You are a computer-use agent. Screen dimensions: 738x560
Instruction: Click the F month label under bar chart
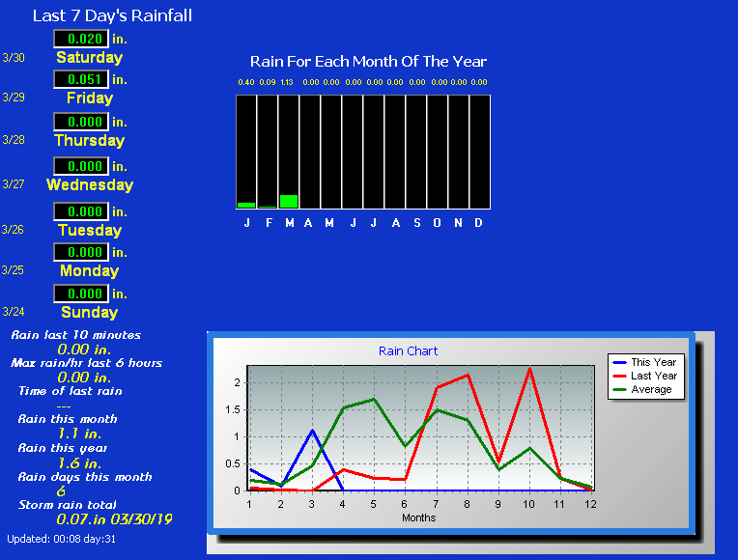pos(269,223)
